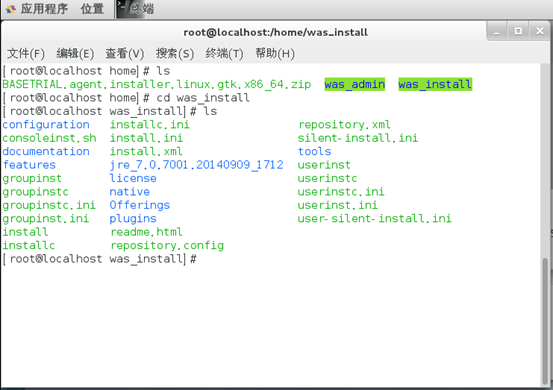
Task: Click the cd was_install command text
Action: click(203, 98)
